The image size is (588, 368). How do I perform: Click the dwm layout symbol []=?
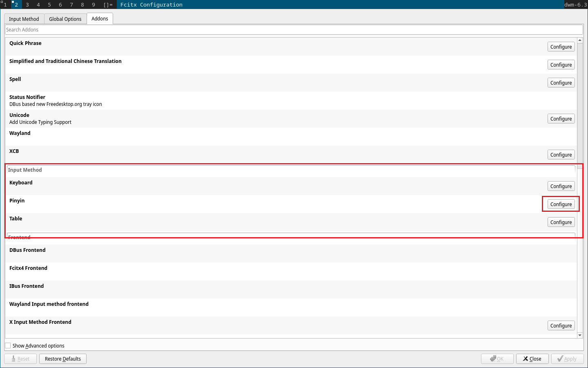(108, 4)
